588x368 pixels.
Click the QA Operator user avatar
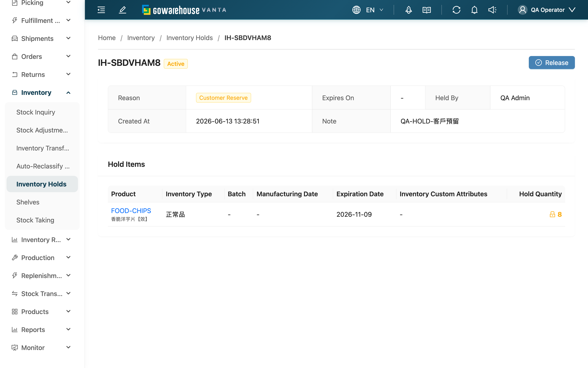522,10
